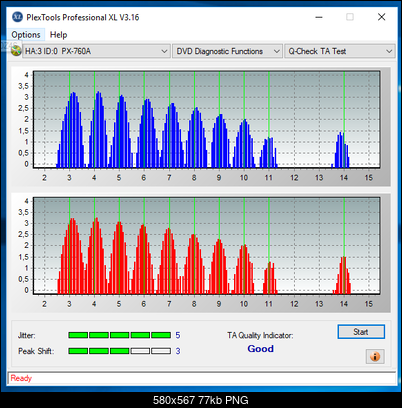The width and height of the screenshot is (402, 408).
Task: Start the TA test
Action: [x=361, y=332]
